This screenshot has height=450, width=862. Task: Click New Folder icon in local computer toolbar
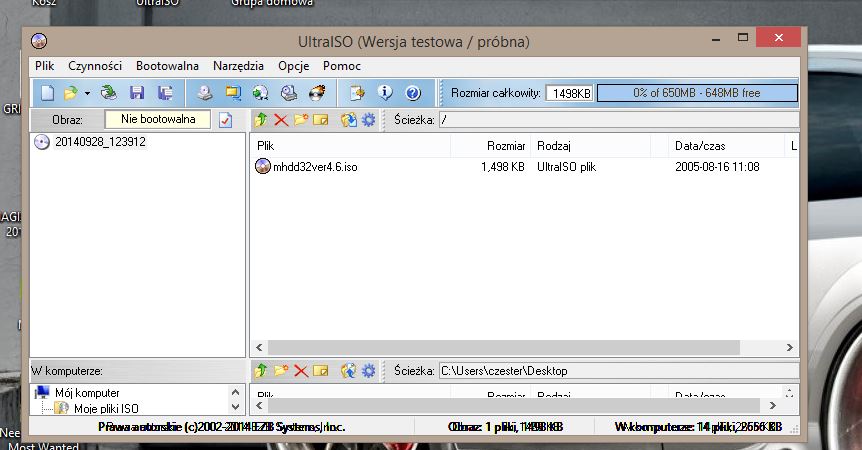click(x=281, y=370)
